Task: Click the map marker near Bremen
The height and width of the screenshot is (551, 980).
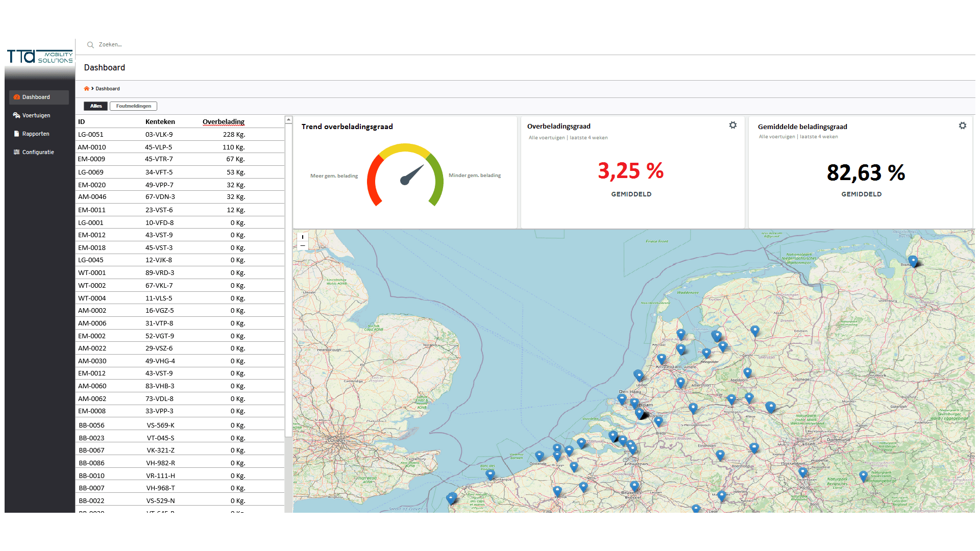Action: pyautogui.click(x=913, y=261)
